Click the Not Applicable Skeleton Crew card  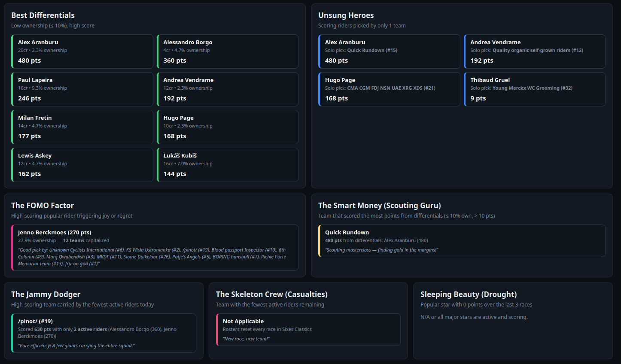[308, 330]
